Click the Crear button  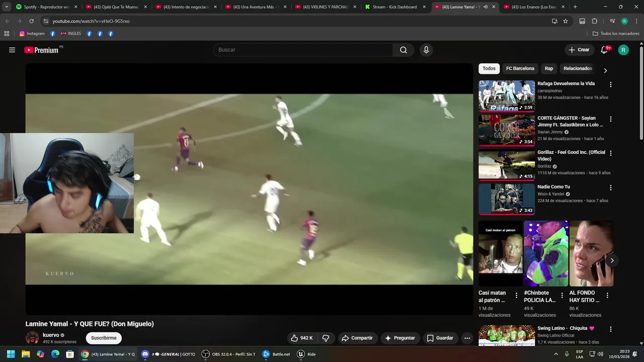click(579, 50)
